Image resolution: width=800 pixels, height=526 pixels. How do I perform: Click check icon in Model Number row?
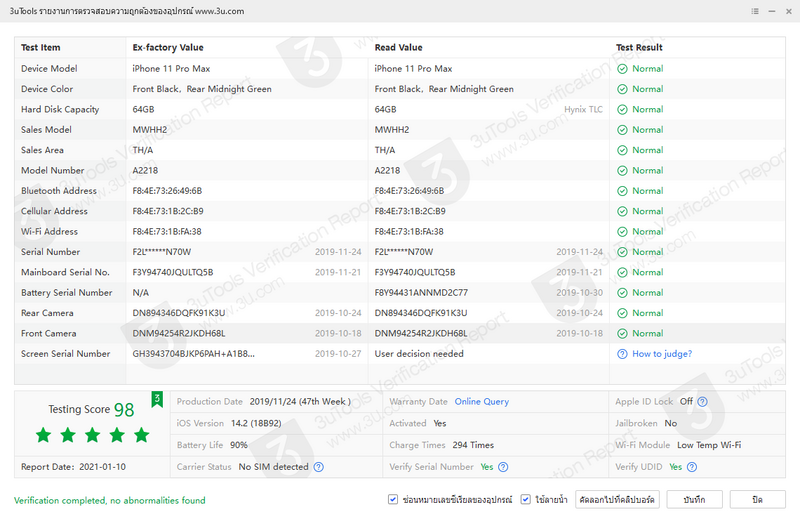point(622,171)
